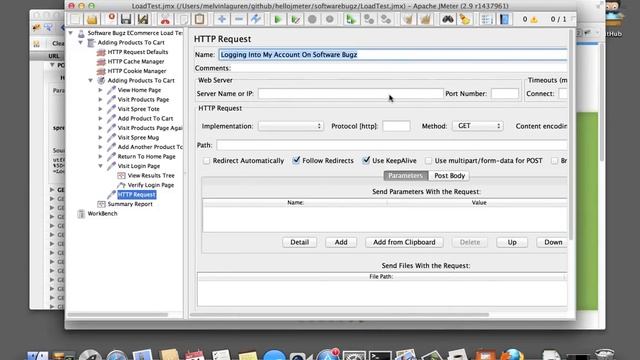640x360 pixels.
Task: Enable Redirect Automatically checkbox
Action: [x=207, y=161]
